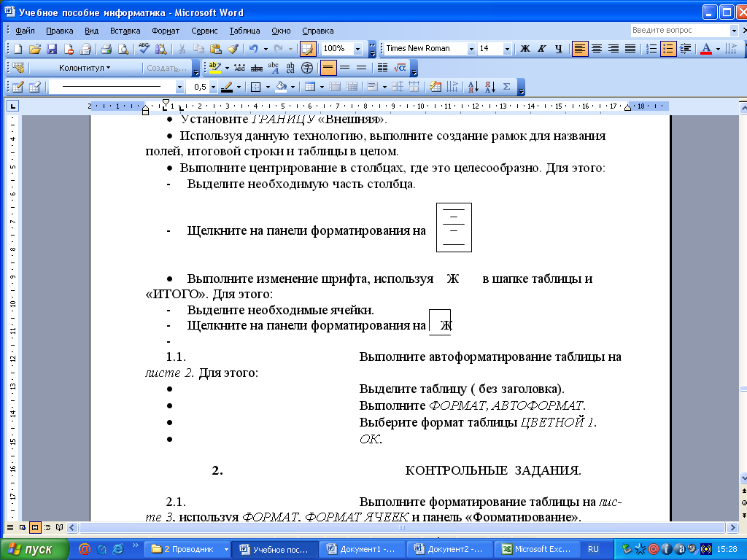Click the Table AutoFormat icon
The image size is (747, 560).
pyautogui.click(x=435, y=87)
